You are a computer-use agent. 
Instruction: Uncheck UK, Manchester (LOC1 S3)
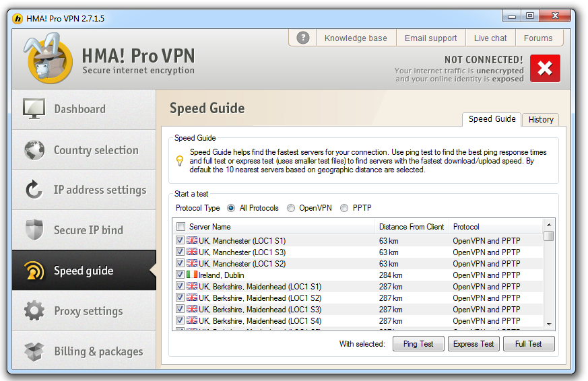(x=180, y=252)
